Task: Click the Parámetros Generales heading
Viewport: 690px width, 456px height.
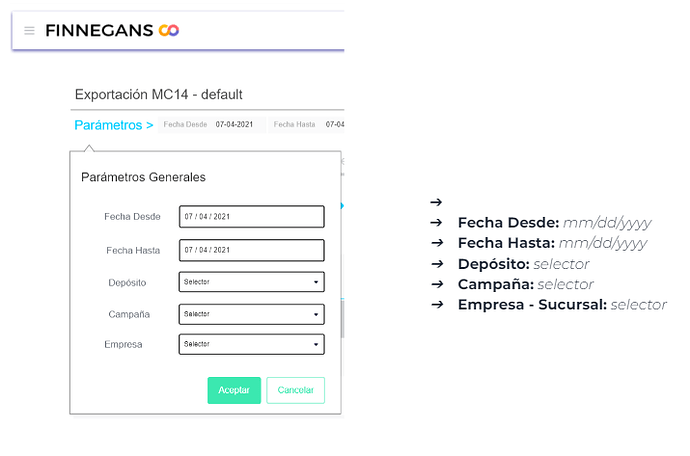Action: [x=143, y=177]
